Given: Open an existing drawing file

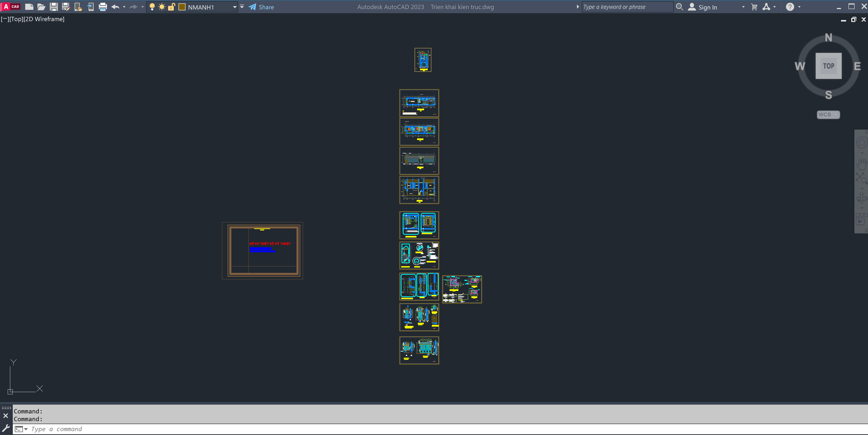Looking at the screenshot, I should click(x=41, y=7).
